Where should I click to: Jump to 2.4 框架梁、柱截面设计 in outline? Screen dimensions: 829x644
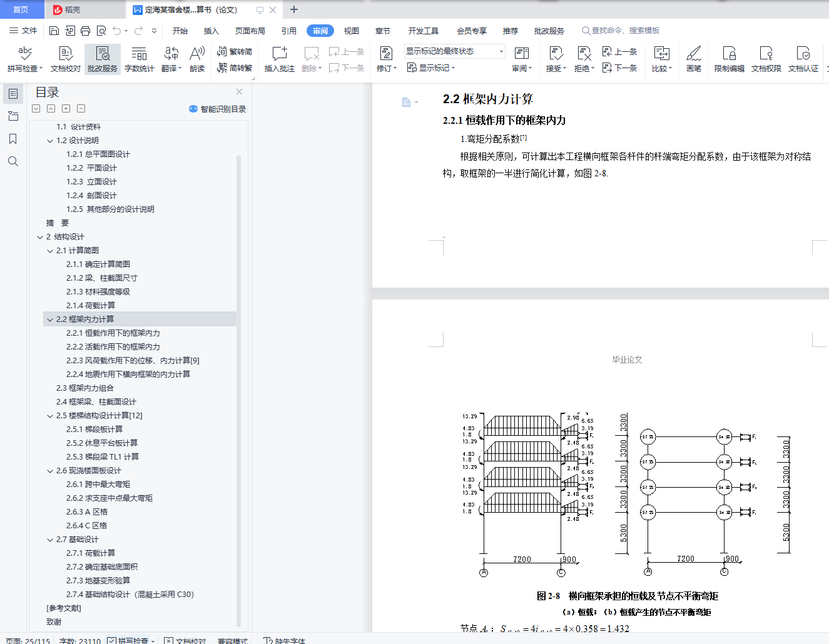tap(96, 402)
